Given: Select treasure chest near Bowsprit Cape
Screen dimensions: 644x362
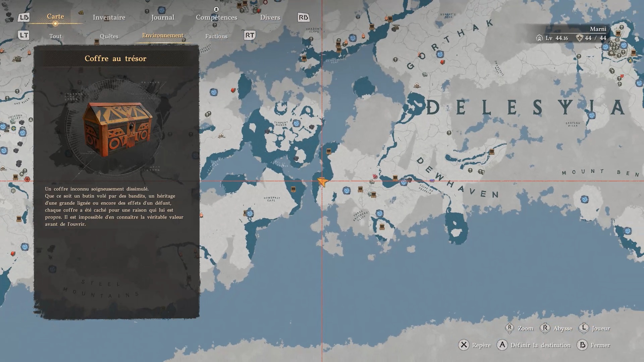Looking at the screenshot, I should (x=293, y=189).
